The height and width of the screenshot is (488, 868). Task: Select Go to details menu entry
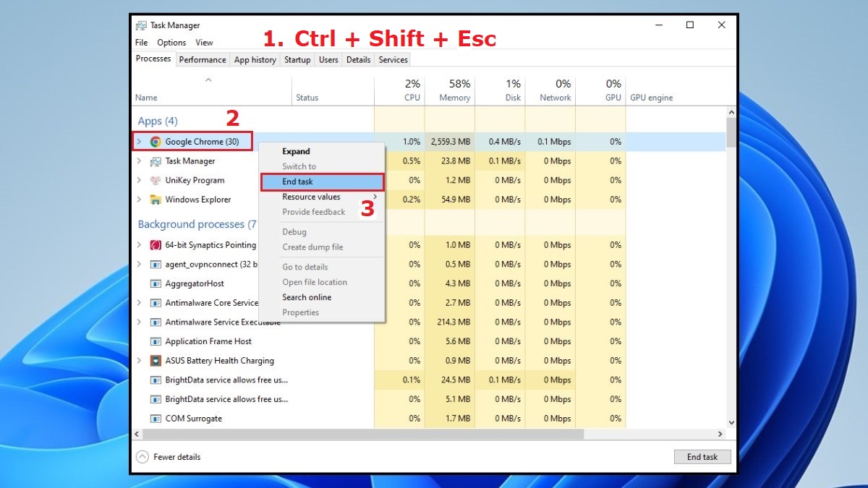pos(322,267)
